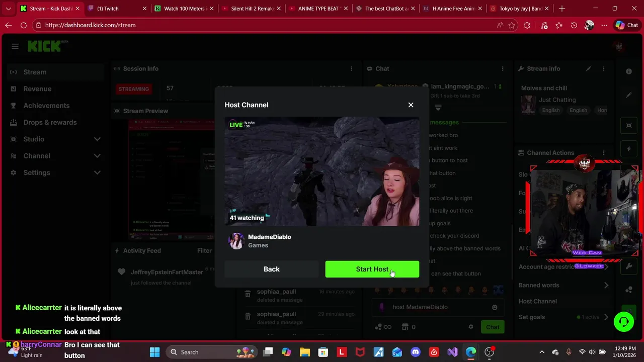Click the shop icon below chat input

pos(405,327)
